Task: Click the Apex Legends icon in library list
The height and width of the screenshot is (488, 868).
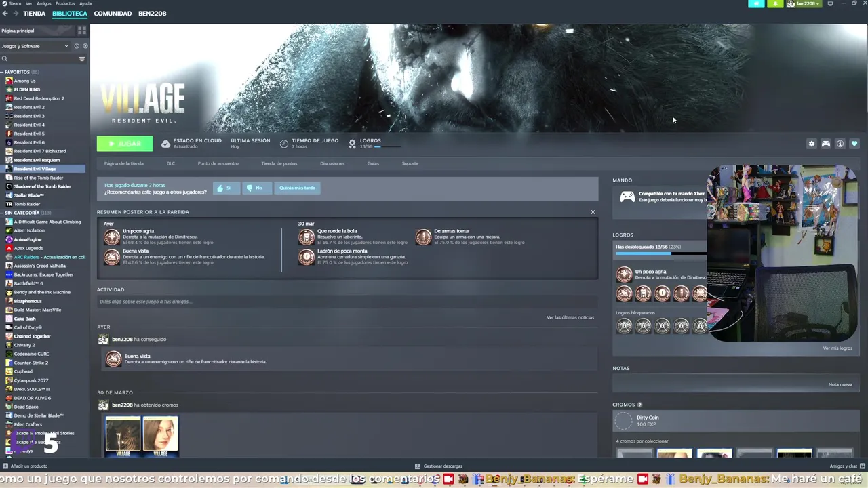Action: coord(9,248)
